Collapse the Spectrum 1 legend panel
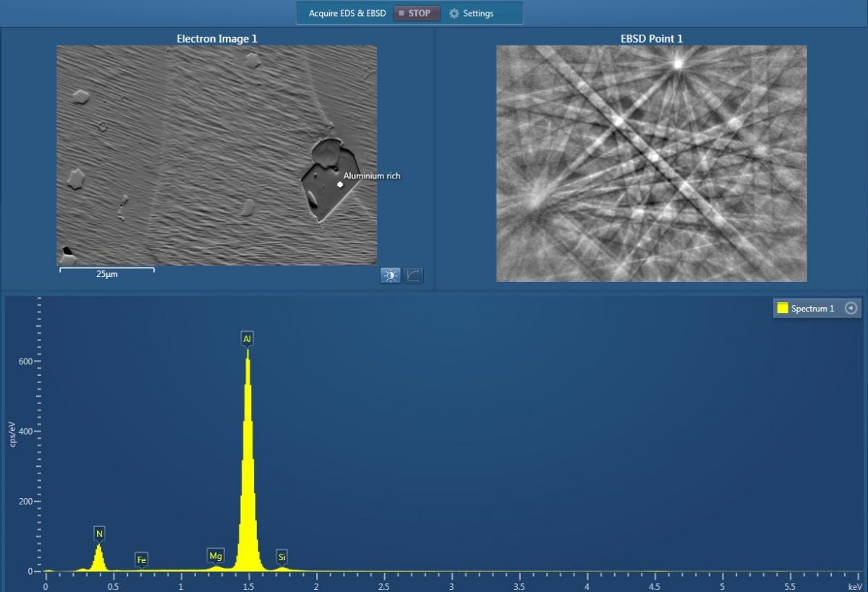868x592 pixels. pos(850,307)
